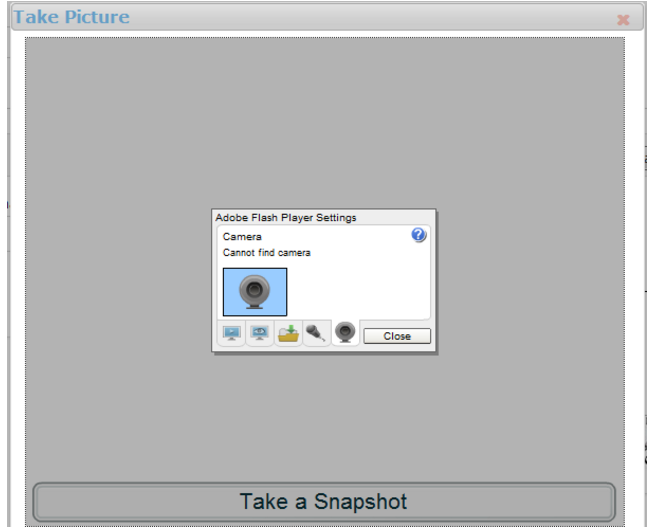Click the "Take Picture" dialog title
Screen dimensions: 647x529
point(72,17)
